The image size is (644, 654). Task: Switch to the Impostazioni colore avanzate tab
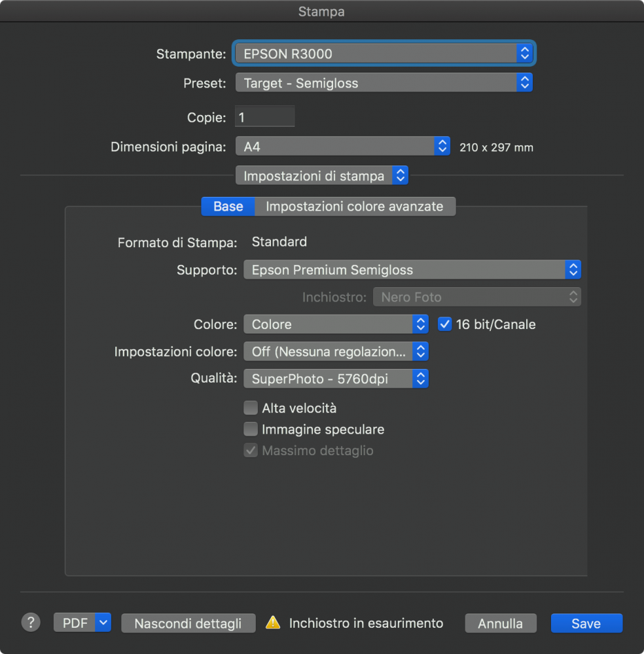[x=354, y=207]
